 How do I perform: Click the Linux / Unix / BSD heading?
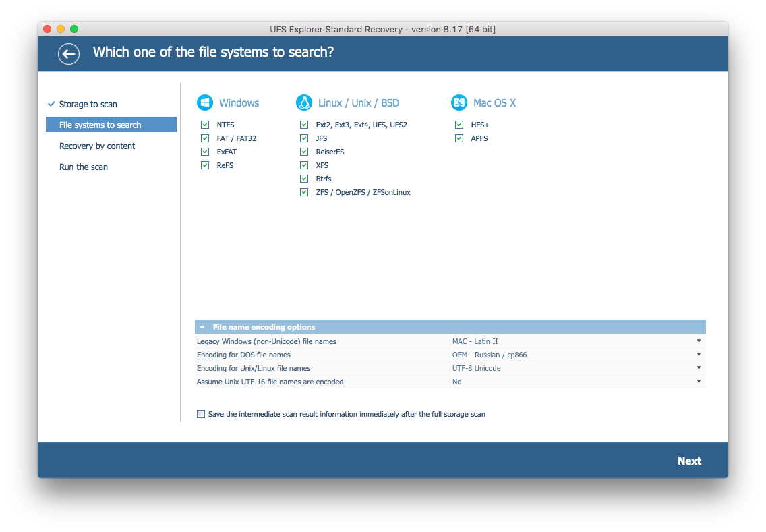(359, 103)
